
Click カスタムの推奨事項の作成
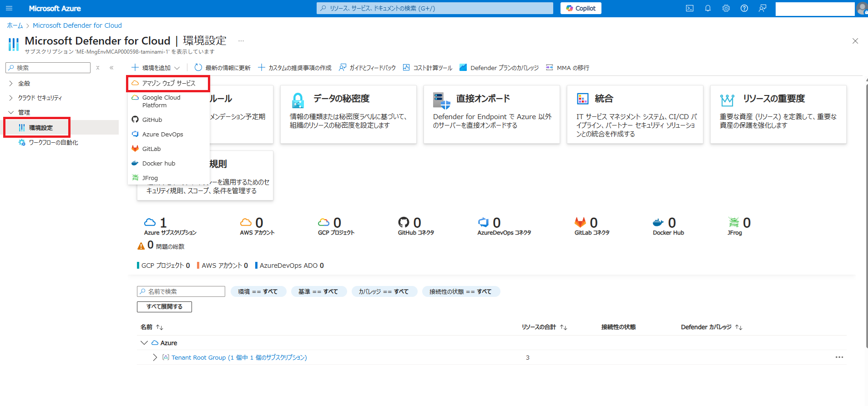[295, 68]
